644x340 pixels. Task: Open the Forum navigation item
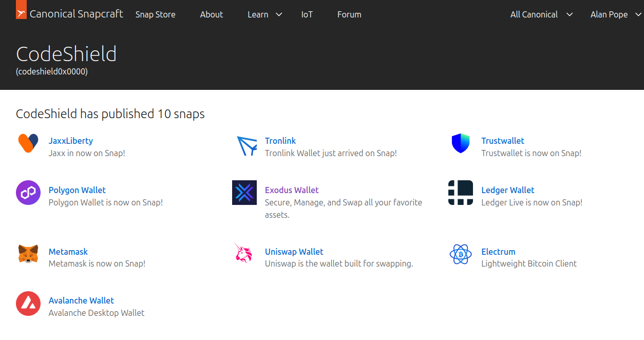point(349,14)
